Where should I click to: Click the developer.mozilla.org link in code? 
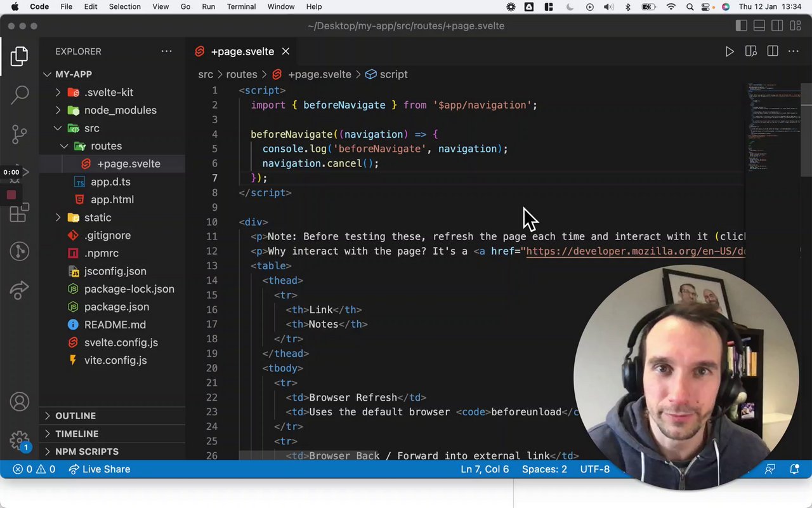click(635, 251)
